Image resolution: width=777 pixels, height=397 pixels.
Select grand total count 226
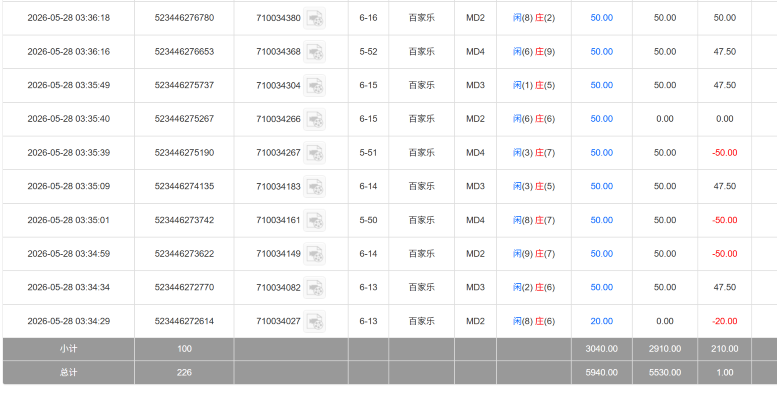tap(184, 373)
